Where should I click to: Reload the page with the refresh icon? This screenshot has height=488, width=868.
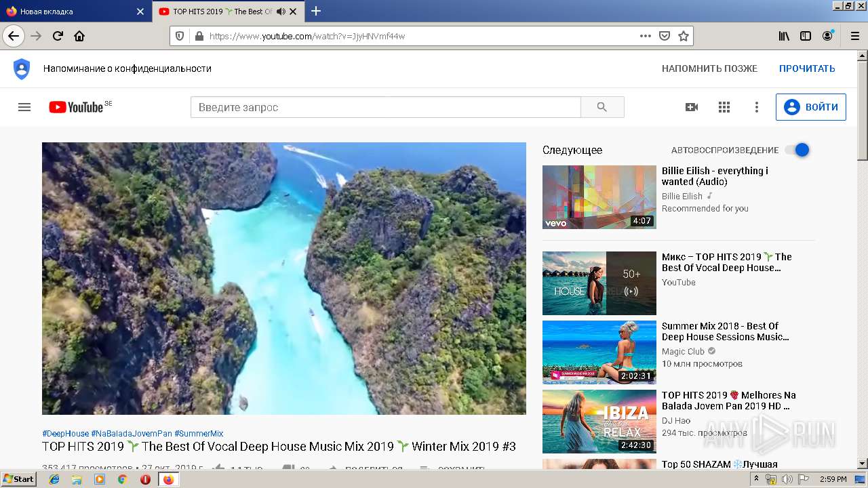58,36
